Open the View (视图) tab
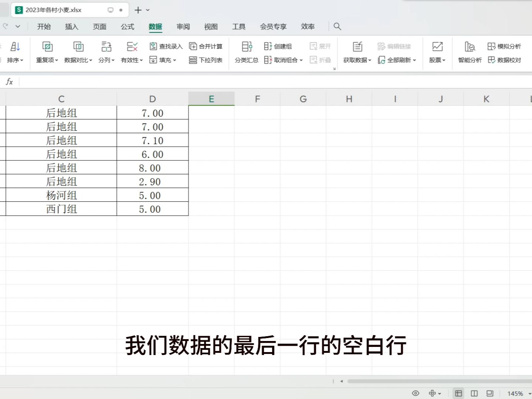This screenshot has width=532, height=399. (211, 26)
